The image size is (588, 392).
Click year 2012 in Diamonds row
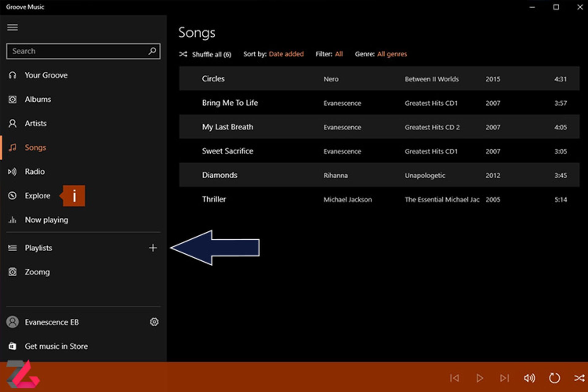coord(493,175)
